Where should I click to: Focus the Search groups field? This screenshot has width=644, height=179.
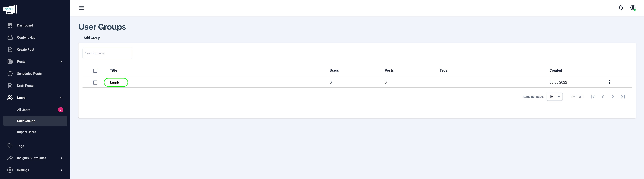[x=107, y=53]
